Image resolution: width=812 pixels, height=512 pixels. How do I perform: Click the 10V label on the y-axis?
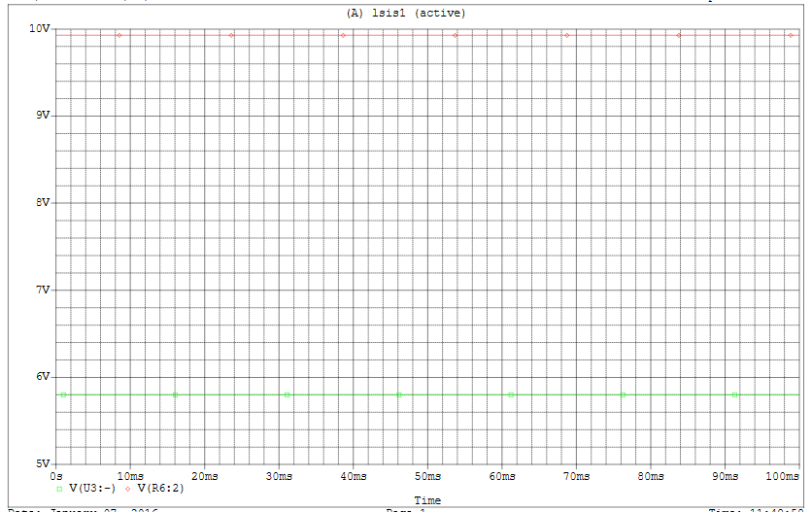tap(39, 28)
